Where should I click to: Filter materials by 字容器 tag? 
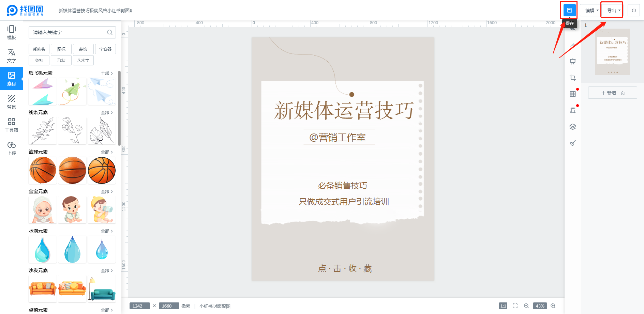click(105, 49)
